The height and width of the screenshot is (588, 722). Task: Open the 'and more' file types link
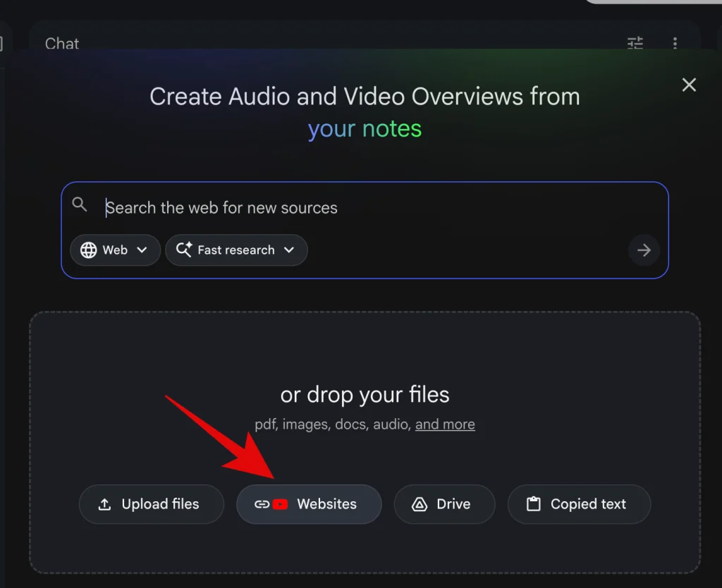445,424
